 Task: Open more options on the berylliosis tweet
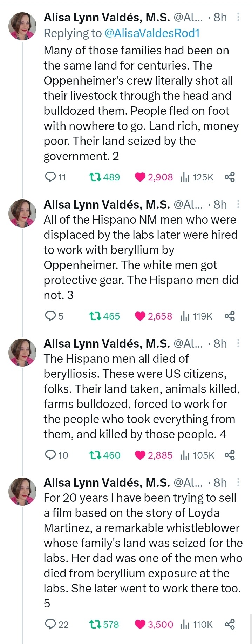(238, 343)
